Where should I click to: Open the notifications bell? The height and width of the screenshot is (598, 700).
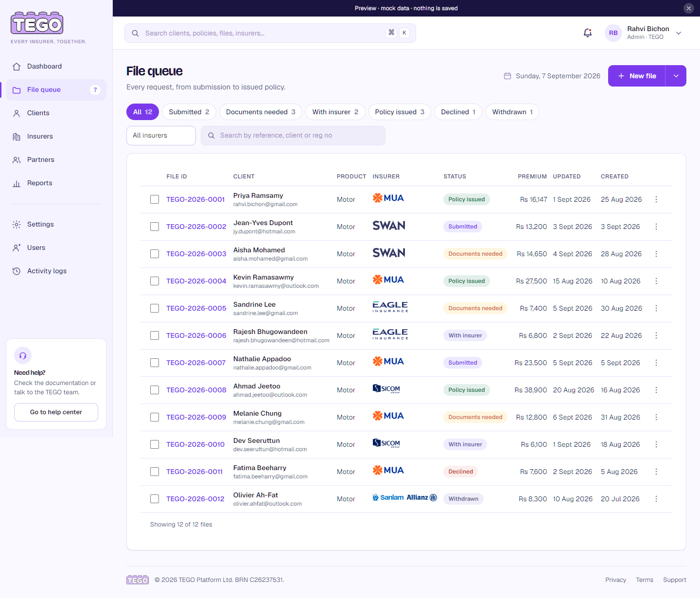coord(587,33)
